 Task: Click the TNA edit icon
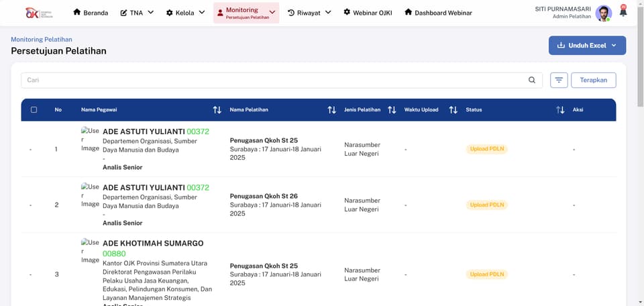click(123, 13)
